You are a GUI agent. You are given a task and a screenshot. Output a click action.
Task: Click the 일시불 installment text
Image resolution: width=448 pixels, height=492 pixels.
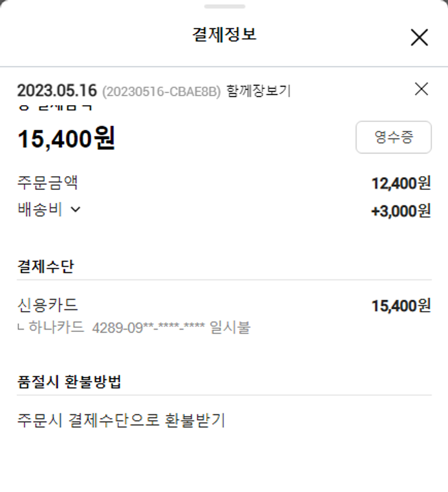231,327
